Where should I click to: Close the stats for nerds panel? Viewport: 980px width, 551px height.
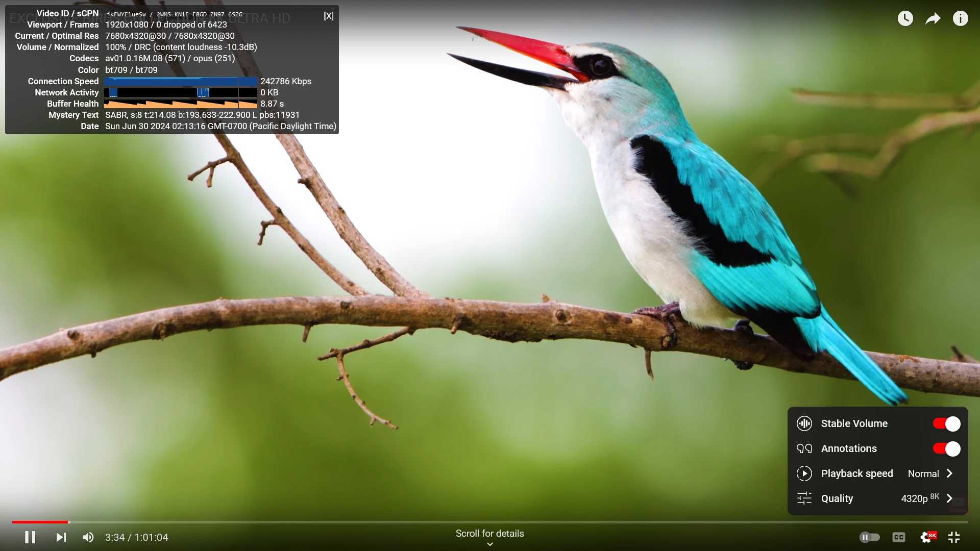tap(329, 16)
